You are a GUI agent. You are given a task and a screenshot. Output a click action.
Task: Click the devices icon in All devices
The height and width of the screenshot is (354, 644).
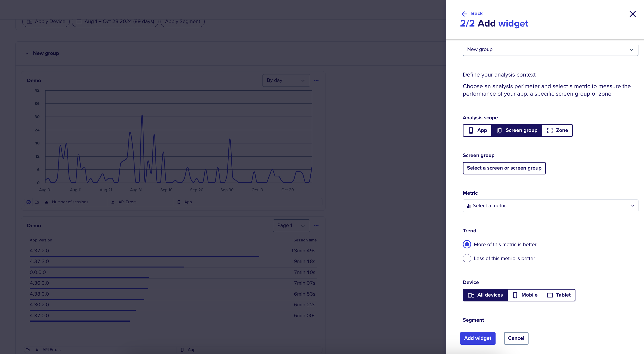tap(471, 295)
